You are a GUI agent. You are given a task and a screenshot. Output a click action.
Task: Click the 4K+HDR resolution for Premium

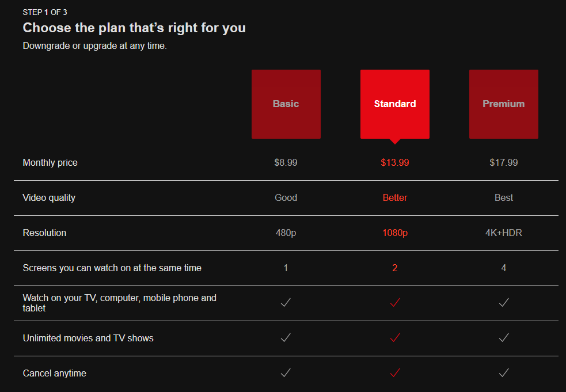(x=503, y=233)
